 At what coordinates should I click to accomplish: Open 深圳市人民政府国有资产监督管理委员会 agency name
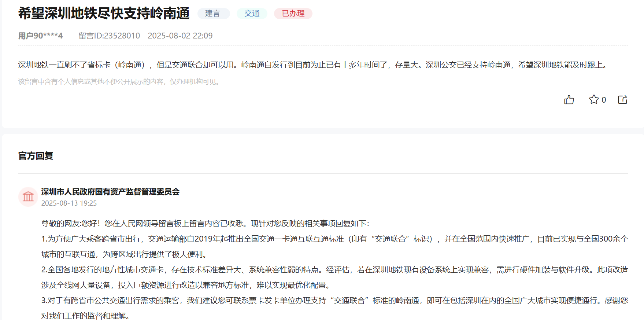click(x=110, y=192)
